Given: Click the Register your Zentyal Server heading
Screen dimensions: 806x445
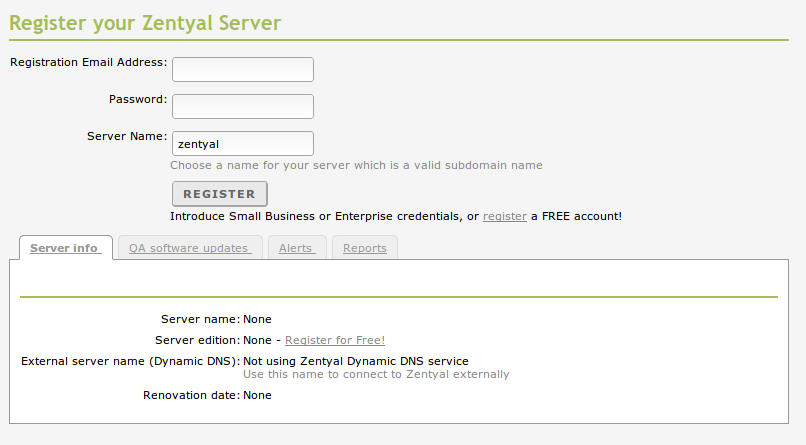Looking at the screenshot, I should 145,21.
